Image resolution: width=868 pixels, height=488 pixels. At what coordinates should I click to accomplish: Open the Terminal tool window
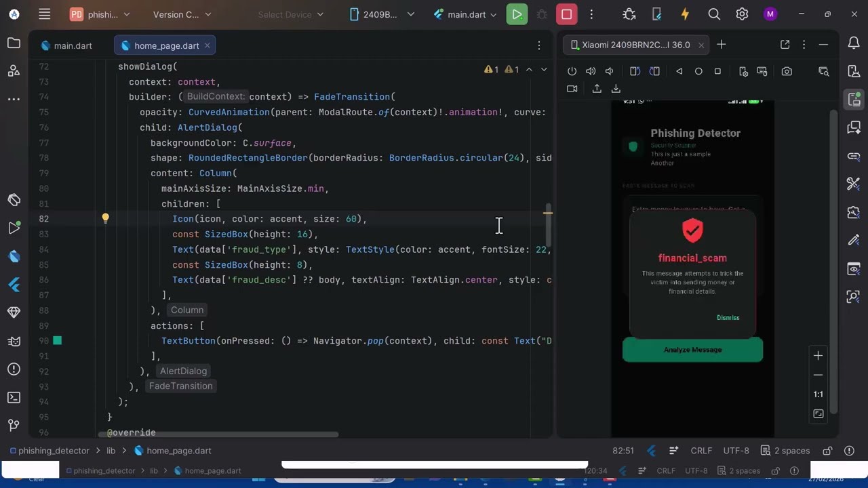[14, 397]
